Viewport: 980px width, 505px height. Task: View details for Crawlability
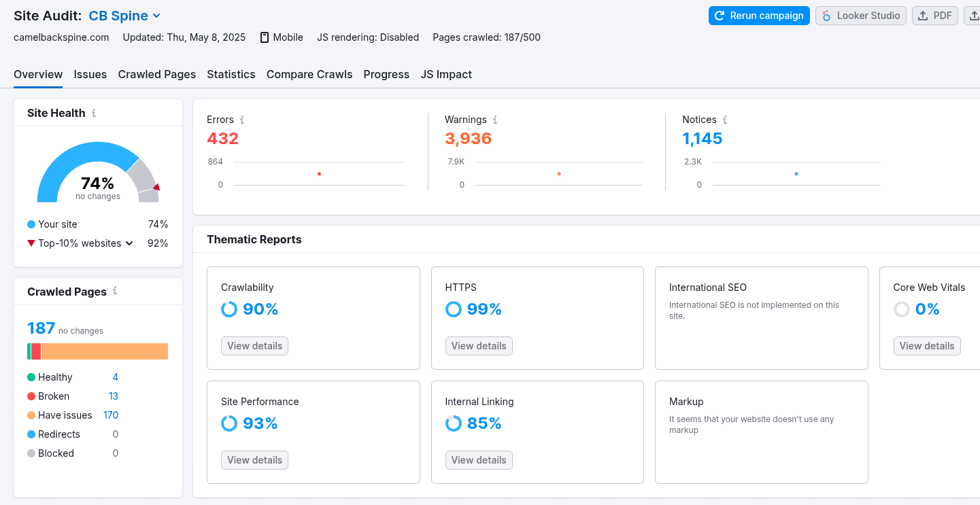(x=254, y=346)
